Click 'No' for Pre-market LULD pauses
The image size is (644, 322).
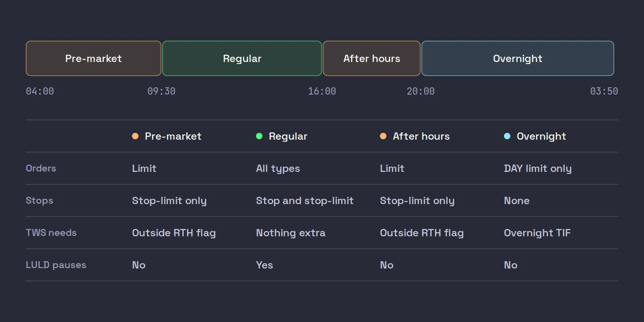coord(139,265)
